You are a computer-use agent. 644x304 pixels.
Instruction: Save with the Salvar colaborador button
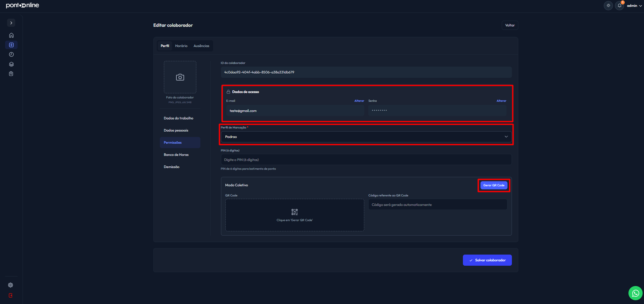(x=487, y=260)
